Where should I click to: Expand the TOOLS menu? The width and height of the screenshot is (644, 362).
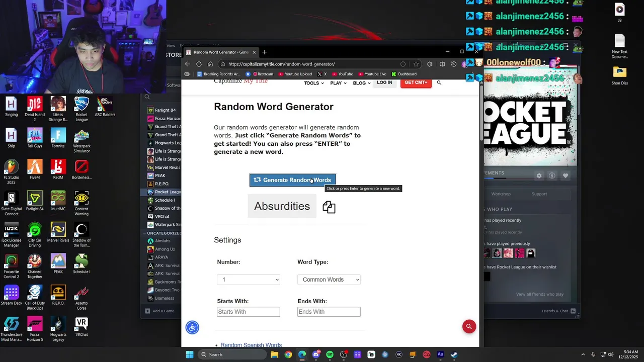[314, 83]
